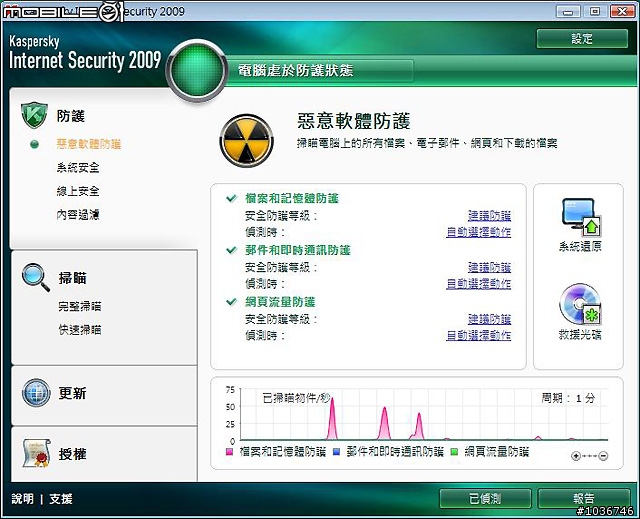
Task: Click blue 郵件和即時通訊防護 legend swatch
Action: [x=336, y=452]
